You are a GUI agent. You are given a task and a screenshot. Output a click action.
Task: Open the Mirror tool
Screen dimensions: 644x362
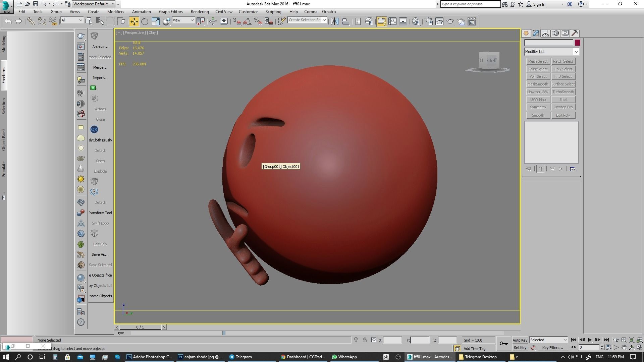(334, 22)
